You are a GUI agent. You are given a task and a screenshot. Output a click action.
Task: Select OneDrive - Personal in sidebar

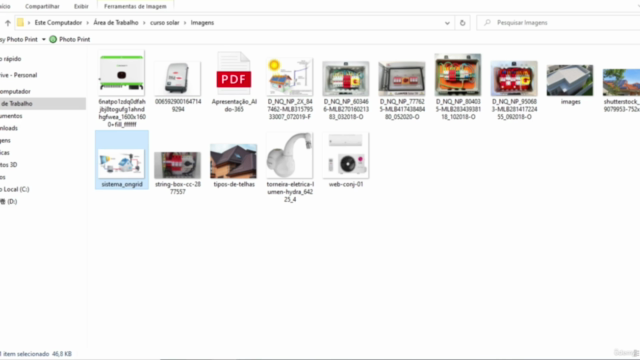pyautogui.click(x=18, y=75)
